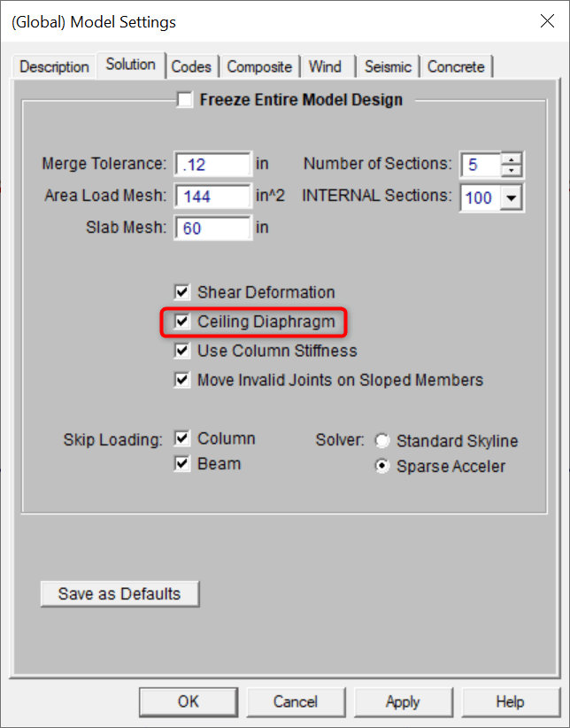Click the Save as Defaults button

(119, 593)
